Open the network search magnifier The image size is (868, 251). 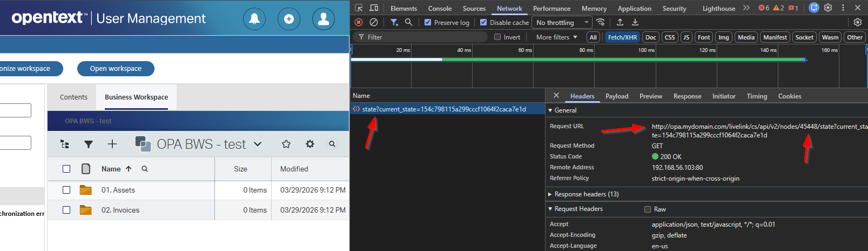coord(409,22)
